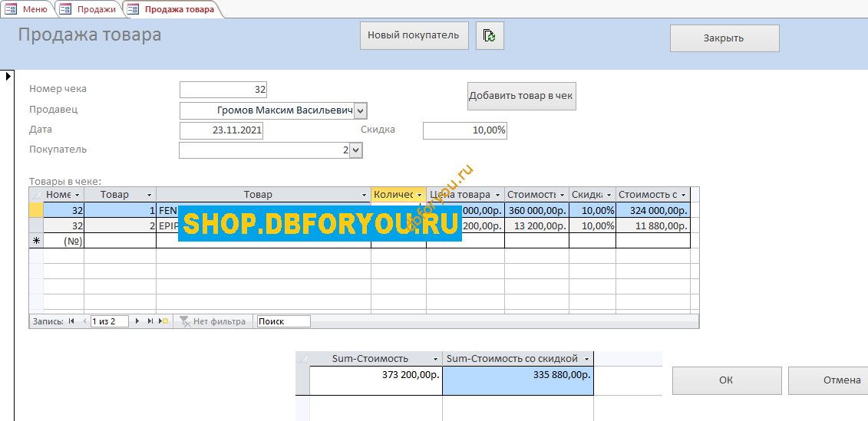This screenshot has height=421, width=868.
Task: Click Товар cell with value 1
Action: pyautogui.click(x=120, y=210)
